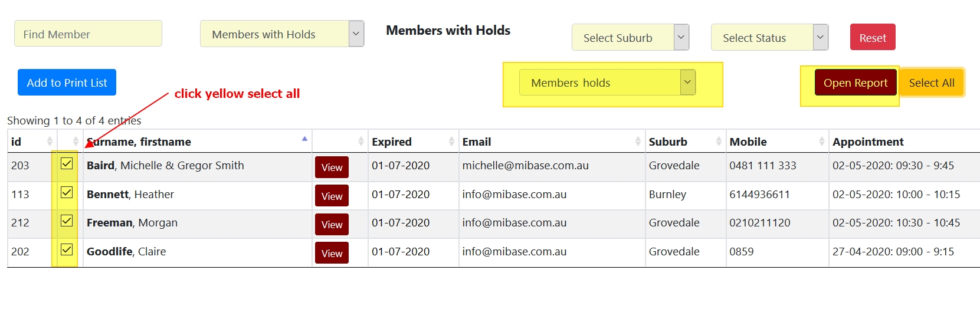The height and width of the screenshot is (309, 980).
Task: Click sort arrows above the checkbox column
Action: (x=76, y=142)
